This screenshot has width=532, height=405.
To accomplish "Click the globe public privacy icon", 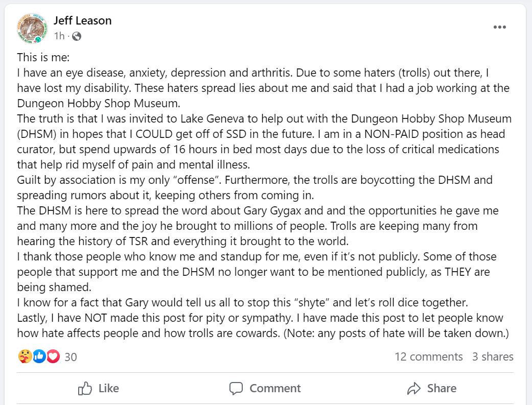I will click(77, 36).
